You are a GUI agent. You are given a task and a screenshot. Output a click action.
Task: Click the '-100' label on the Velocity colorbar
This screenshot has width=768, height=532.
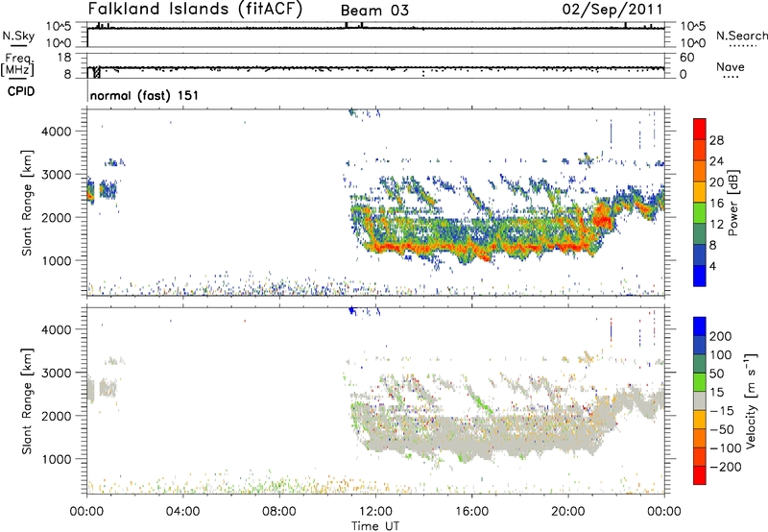726,448
